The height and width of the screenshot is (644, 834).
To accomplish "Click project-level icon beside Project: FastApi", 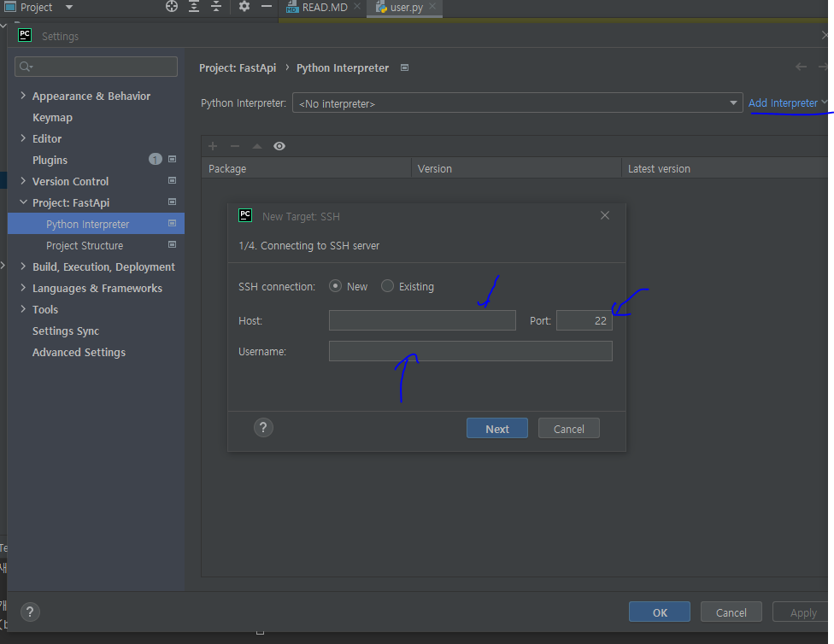I will pyautogui.click(x=172, y=202).
